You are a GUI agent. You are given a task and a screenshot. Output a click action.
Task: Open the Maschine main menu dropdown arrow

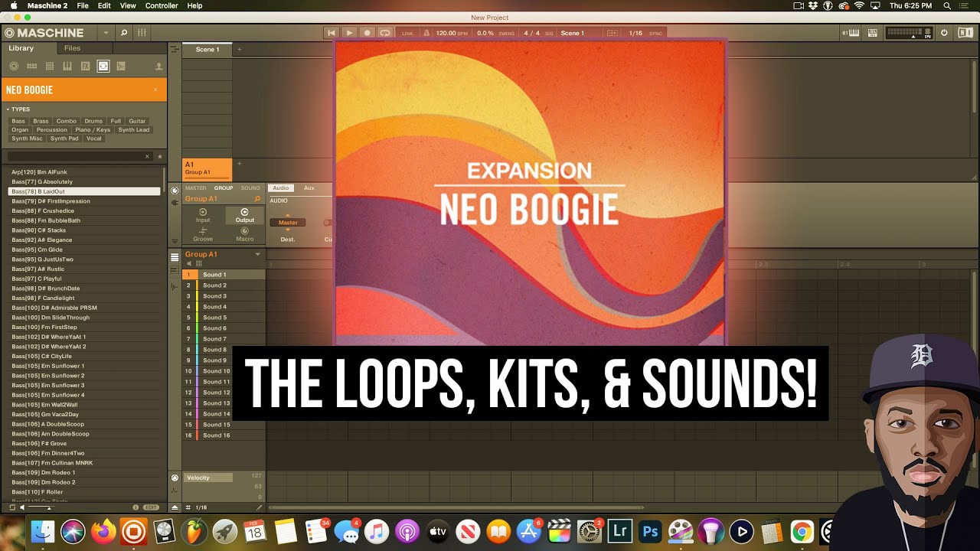click(x=106, y=33)
